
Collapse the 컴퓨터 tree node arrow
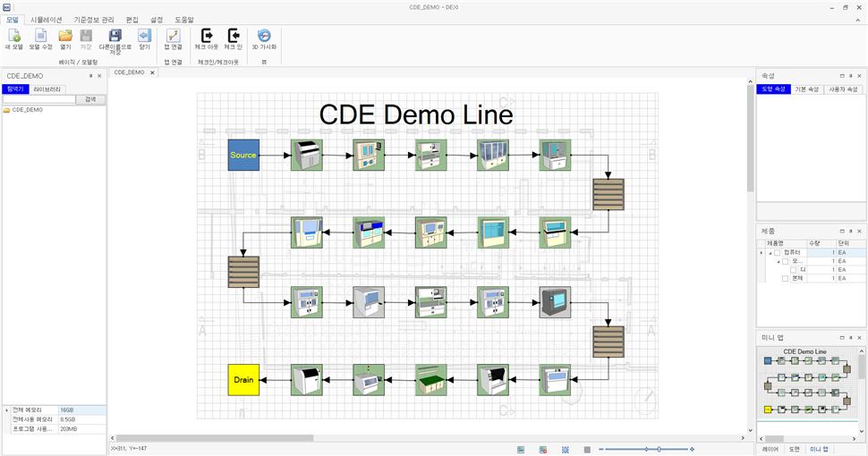[x=770, y=253]
